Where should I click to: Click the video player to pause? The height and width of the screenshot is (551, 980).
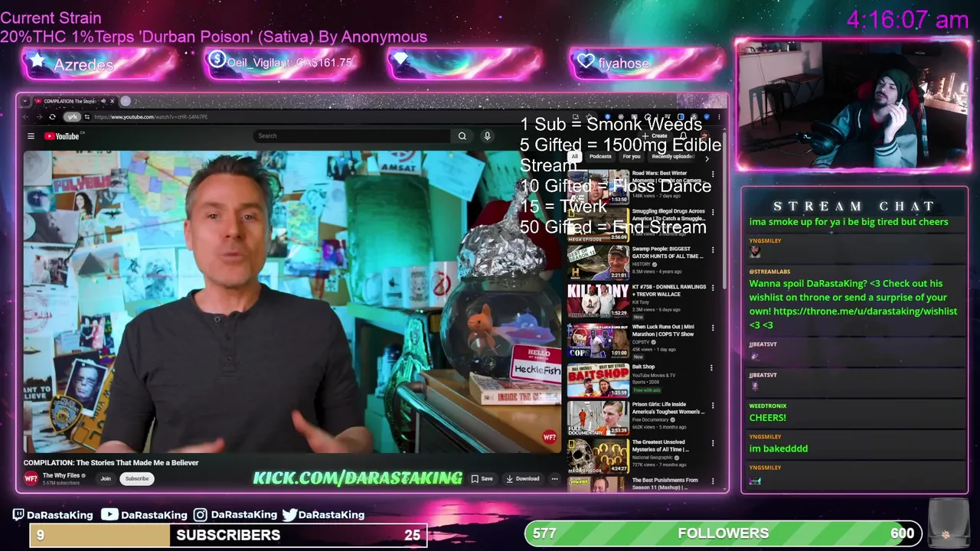tap(291, 302)
